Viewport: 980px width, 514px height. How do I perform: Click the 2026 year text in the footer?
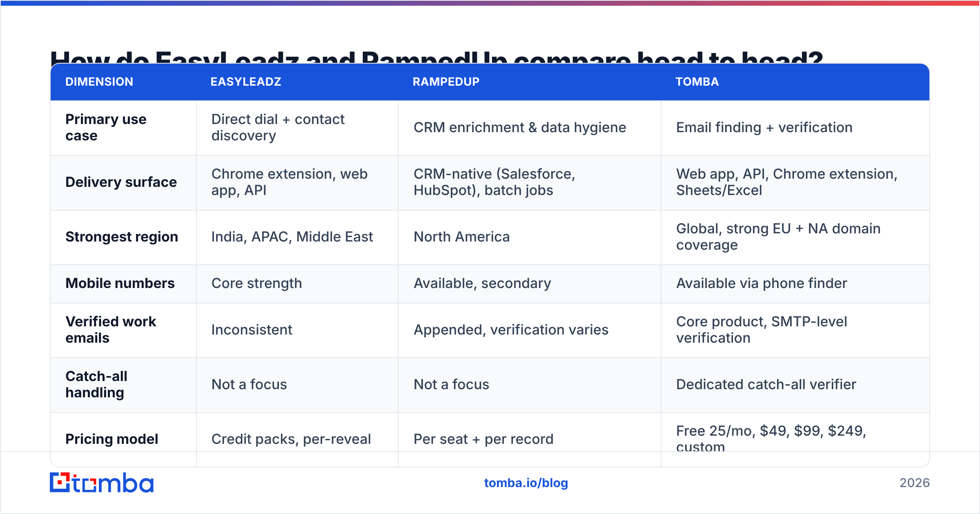[x=915, y=483]
